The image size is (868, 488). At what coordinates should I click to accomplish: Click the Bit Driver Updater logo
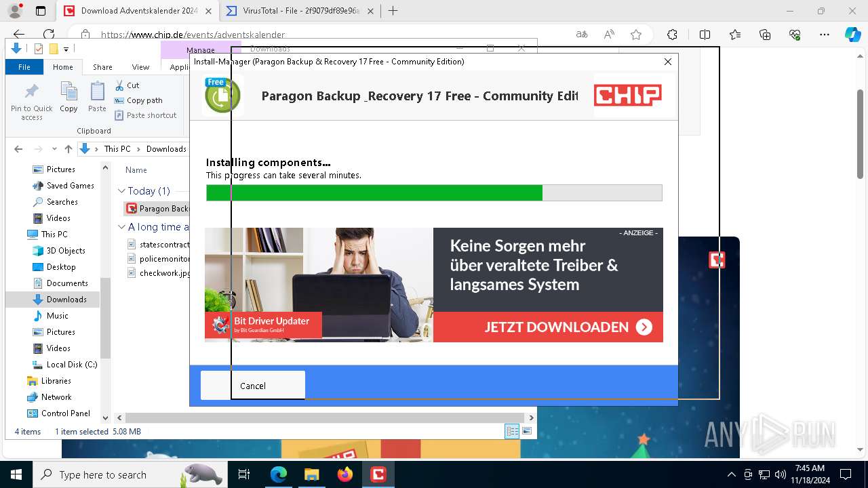263,325
